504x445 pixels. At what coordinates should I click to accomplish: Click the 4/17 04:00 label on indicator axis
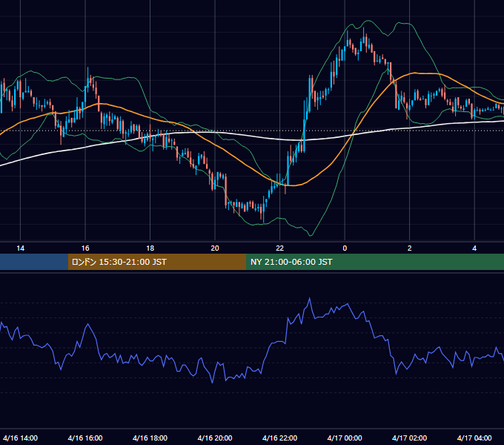click(474, 438)
